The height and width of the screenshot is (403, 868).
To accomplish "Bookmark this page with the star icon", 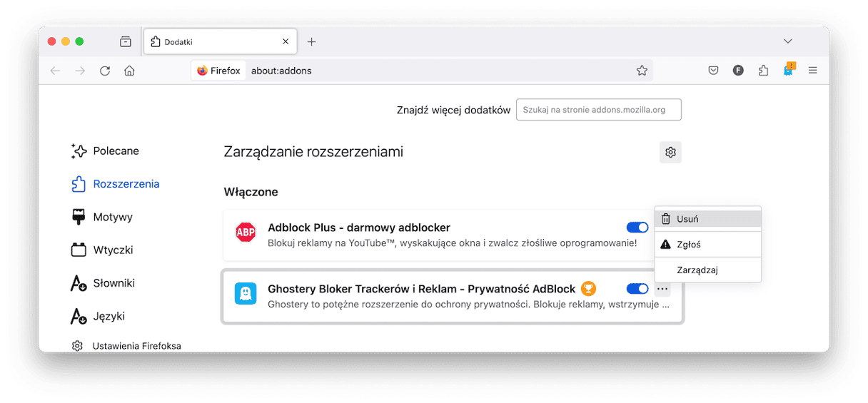I will pyautogui.click(x=642, y=71).
